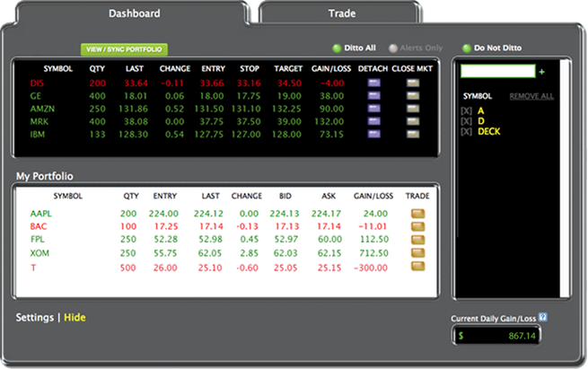The width and height of the screenshot is (588, 369).
Task: Click the BID column header
Action: coord(285,196)
